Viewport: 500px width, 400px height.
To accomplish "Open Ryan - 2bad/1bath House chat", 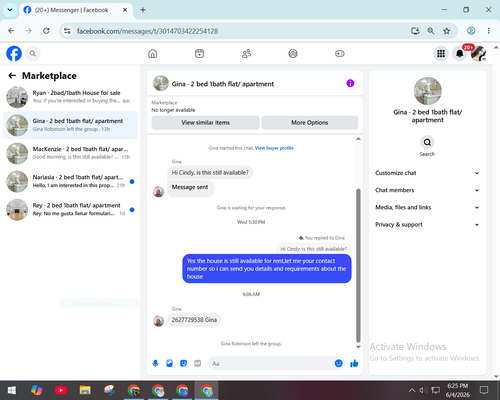I will click(x=70, y=97).
